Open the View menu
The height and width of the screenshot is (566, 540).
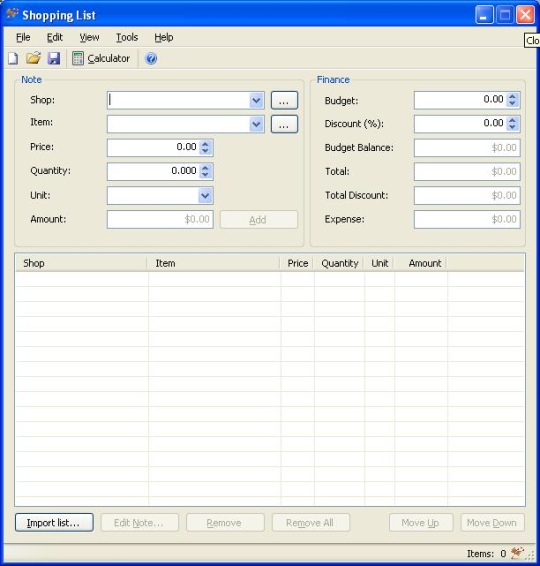click(x=89, y=37)
